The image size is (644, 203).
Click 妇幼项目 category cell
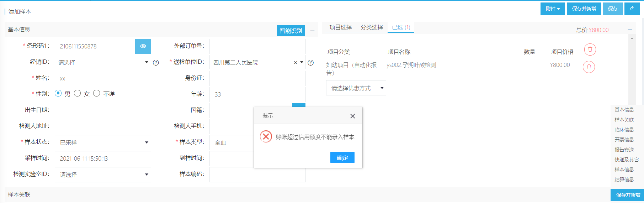(351, 69)
